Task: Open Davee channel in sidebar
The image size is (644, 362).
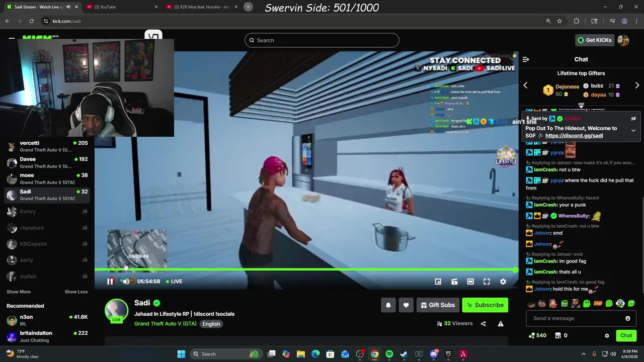Action: click(x=47, y=162)
